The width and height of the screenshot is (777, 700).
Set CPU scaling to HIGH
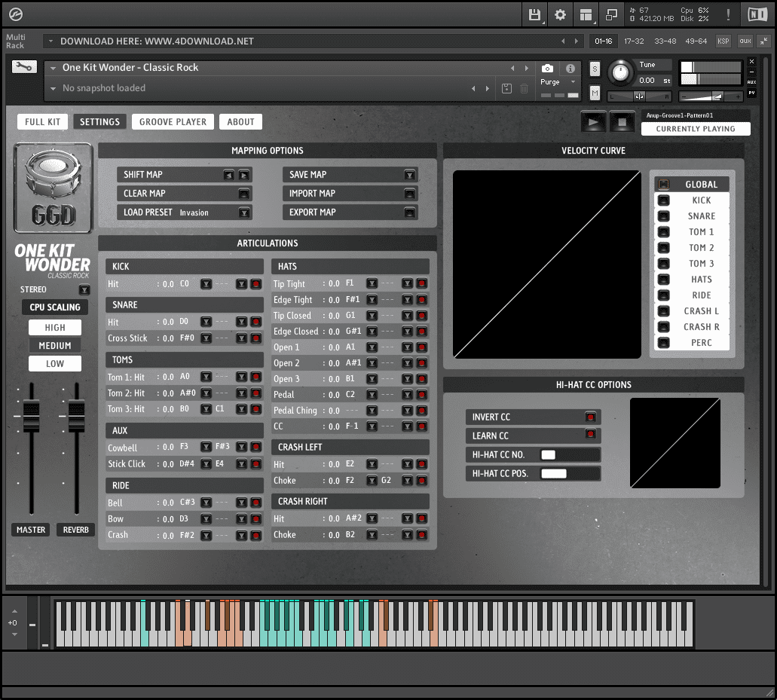pyautogui.click(x=55, y=328)
